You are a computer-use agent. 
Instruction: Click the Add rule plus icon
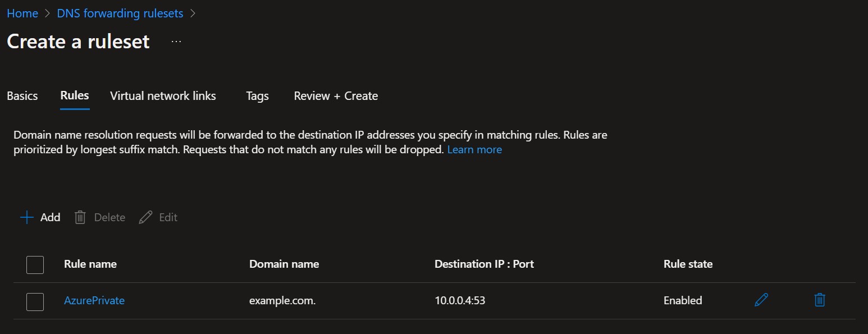[x=26, y=217]
